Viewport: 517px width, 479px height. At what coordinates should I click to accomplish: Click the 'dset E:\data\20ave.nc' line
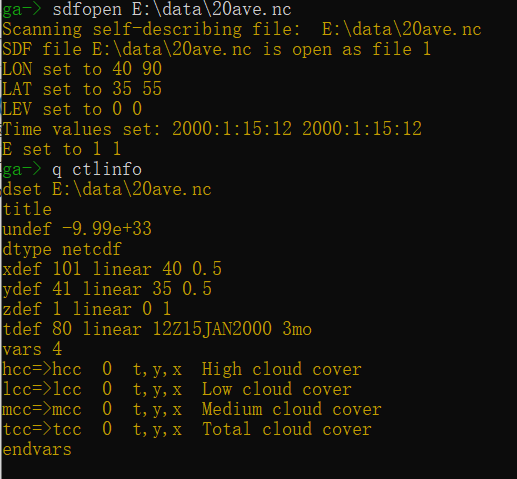pos(107,189)
